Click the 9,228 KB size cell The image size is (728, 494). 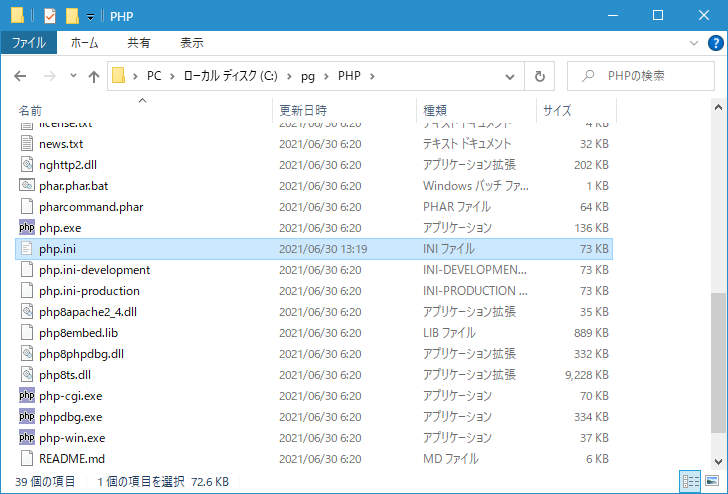[586, 375]
